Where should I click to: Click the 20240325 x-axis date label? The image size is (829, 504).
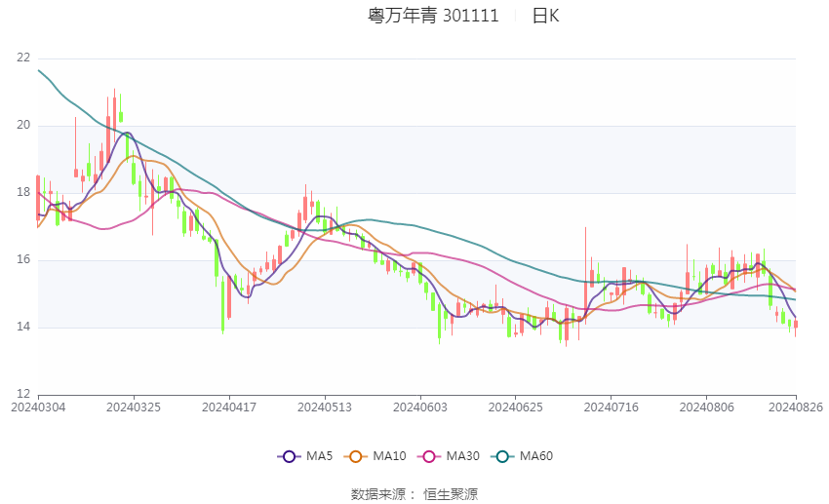pos(134,407)
